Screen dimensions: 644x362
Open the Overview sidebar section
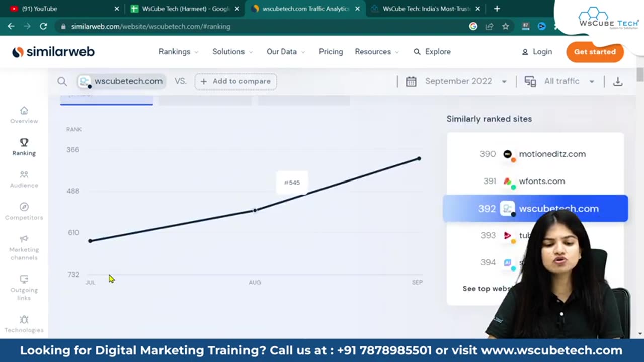click(x=24, y=115)
